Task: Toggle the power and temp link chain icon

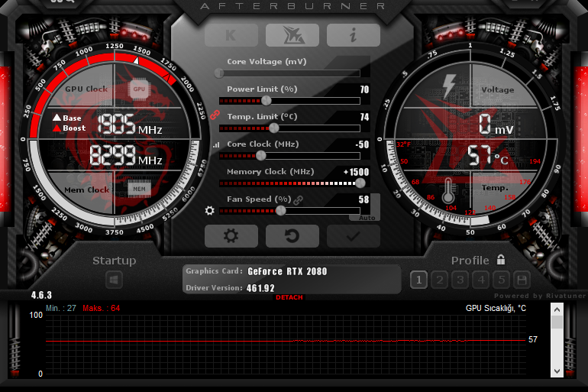Action: pos(215,115)
